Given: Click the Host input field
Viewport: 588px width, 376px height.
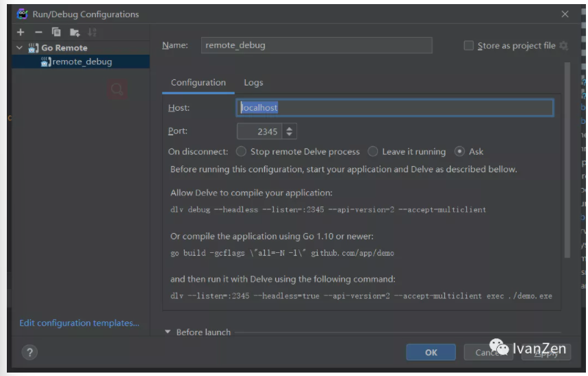Looking at the screenshot, I should (394, 107).
